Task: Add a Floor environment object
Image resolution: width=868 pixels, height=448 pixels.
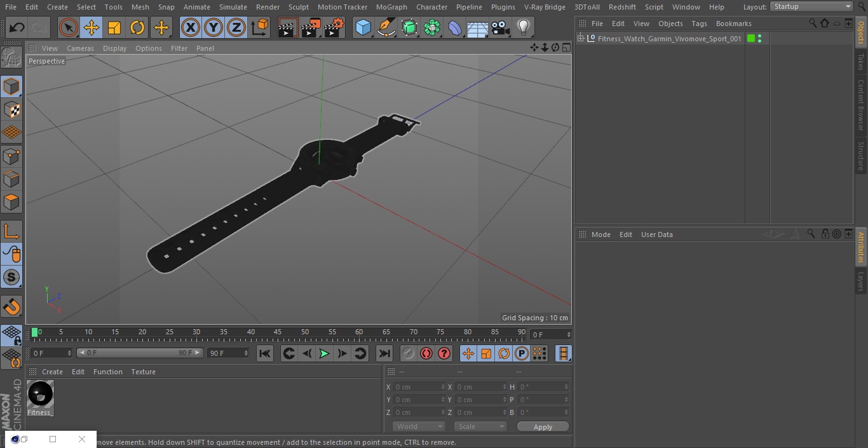Action: pos(478,28)
